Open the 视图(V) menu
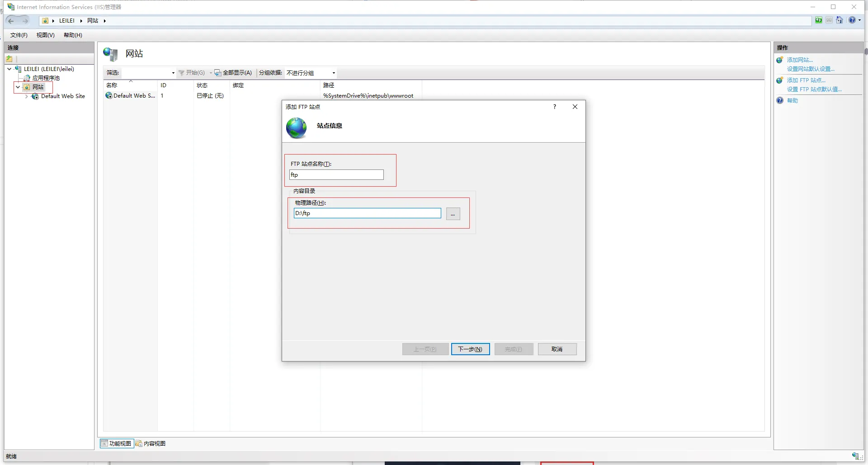868x465 pixels. [x=45, y=35]
